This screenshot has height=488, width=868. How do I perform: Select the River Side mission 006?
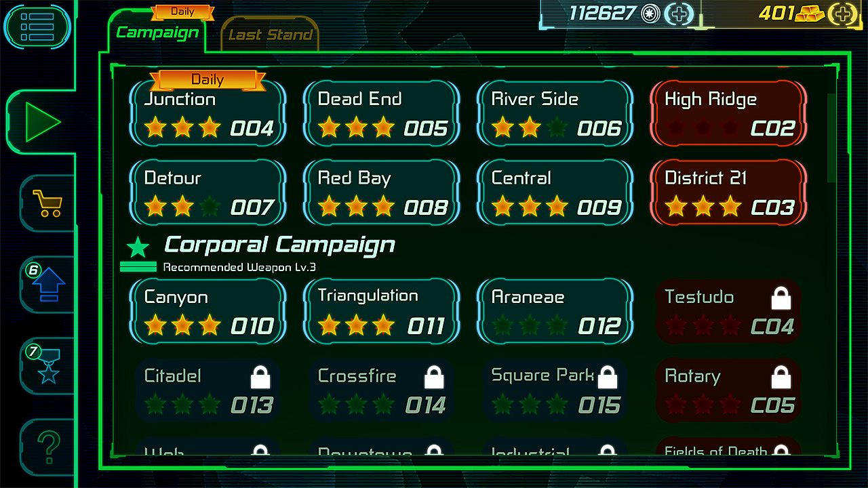[555, 113]
